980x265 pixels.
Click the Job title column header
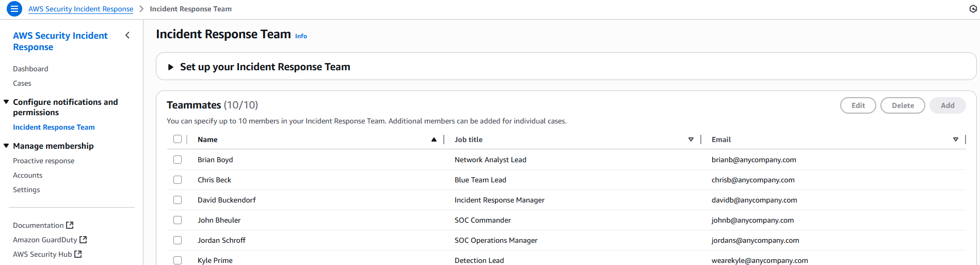tap(469, 139)
